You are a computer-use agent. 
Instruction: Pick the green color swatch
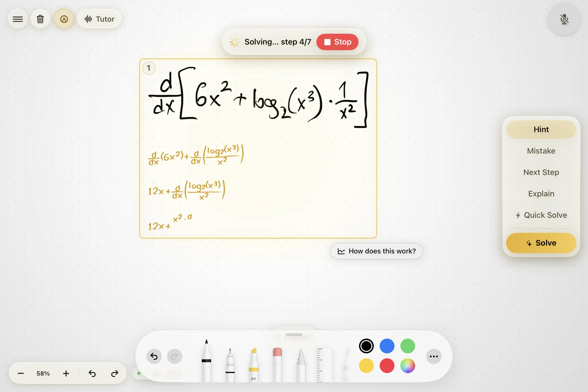pyautogui.click(x=408, y=346)
